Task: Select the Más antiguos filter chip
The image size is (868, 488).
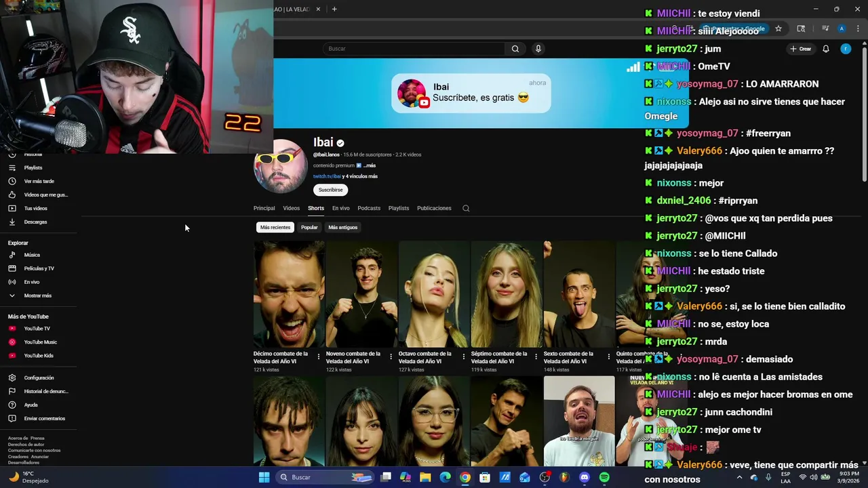Action: tap(343, 227)
